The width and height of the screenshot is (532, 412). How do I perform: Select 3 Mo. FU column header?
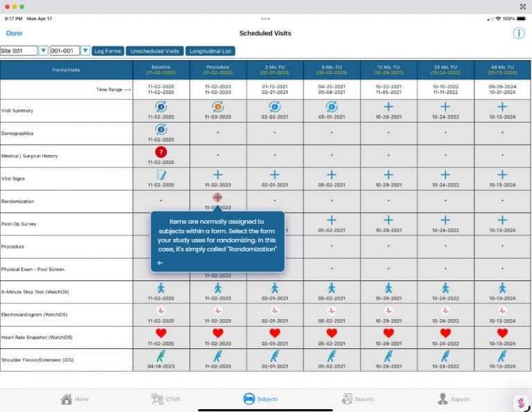[275, 70]
